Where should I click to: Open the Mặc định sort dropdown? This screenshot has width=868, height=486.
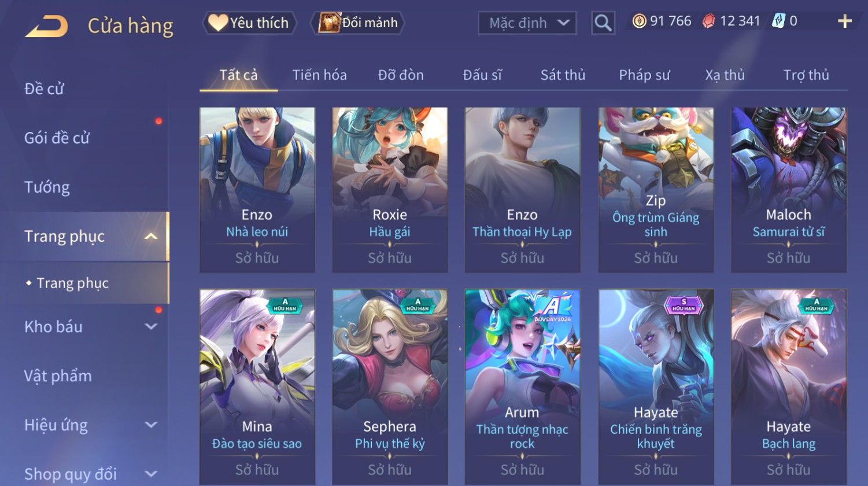527,23
